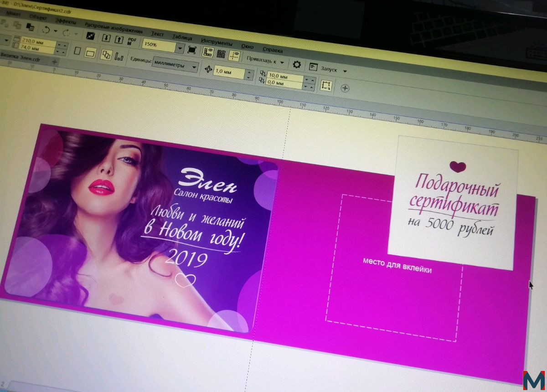Screen dimensions: 547x392
Task: Click the '2019' year text
Action: tap(186, 258)
